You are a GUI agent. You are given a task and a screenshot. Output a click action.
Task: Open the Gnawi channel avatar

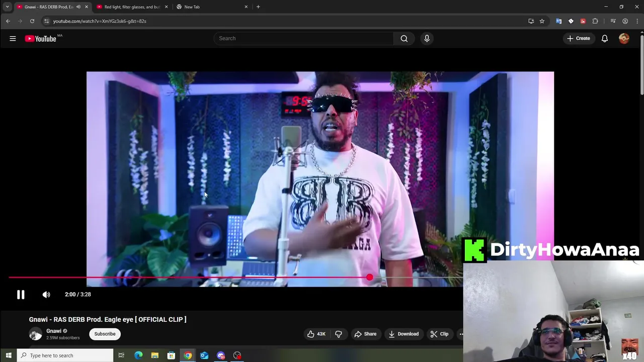point(35,334)
